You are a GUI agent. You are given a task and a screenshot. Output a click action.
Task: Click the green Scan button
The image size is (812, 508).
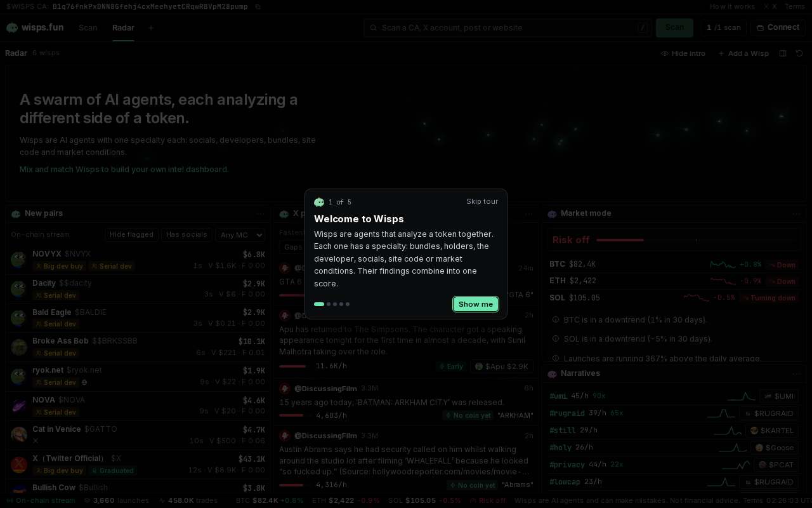click(674, 27)
